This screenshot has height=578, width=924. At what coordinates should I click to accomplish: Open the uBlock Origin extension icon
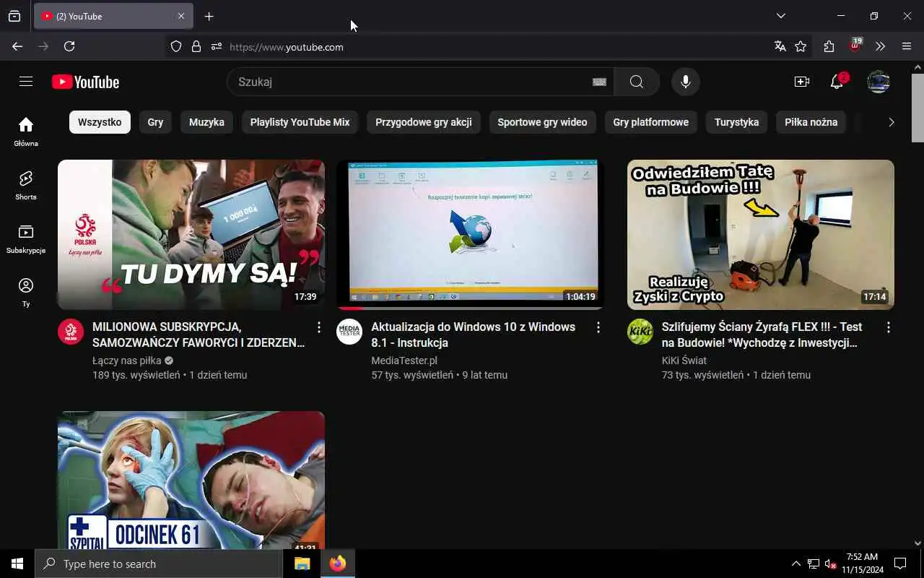point(855,46)
